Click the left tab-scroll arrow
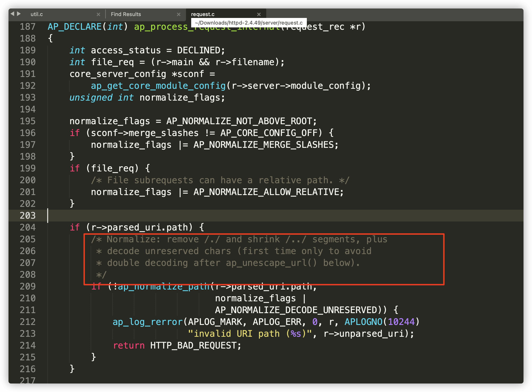532x392 pixels. point(12,14)
